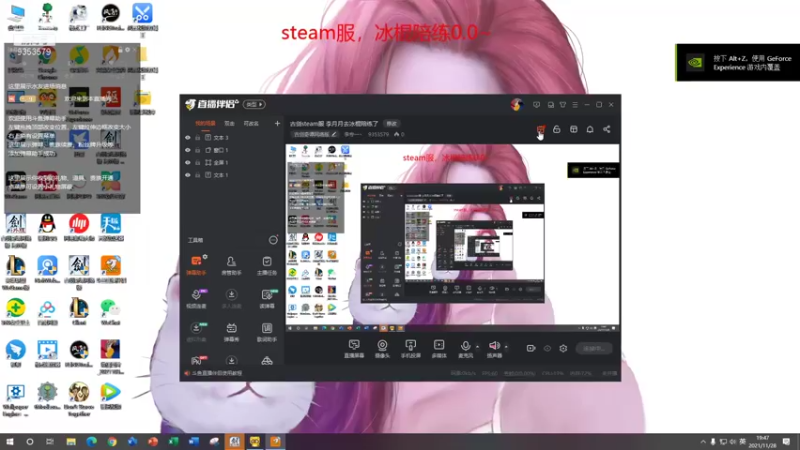Screen dimensions: 800x450
Task: Toggle visibility eye of 文本 3 source
Action: tap(188, 138)
